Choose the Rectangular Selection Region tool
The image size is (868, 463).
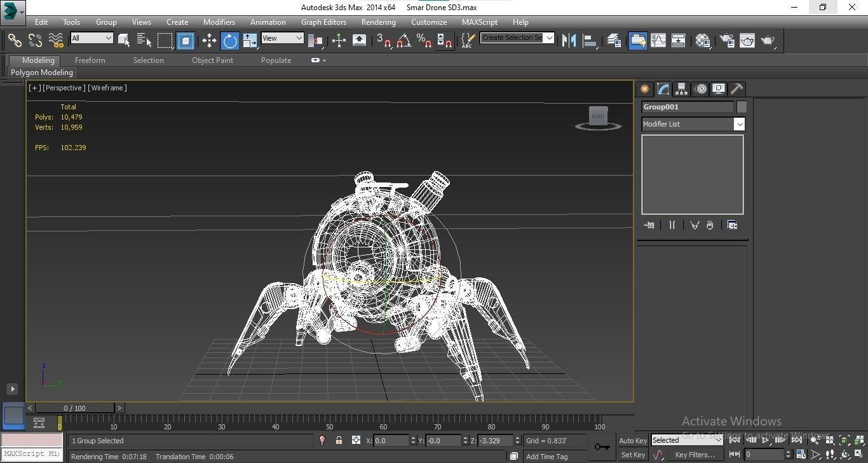pyautogui.click(x=165, y=40)
